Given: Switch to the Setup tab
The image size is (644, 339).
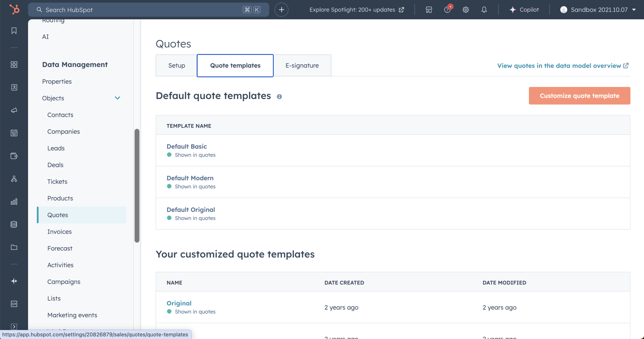Looking at the screenshot, I should coord(177,66).
